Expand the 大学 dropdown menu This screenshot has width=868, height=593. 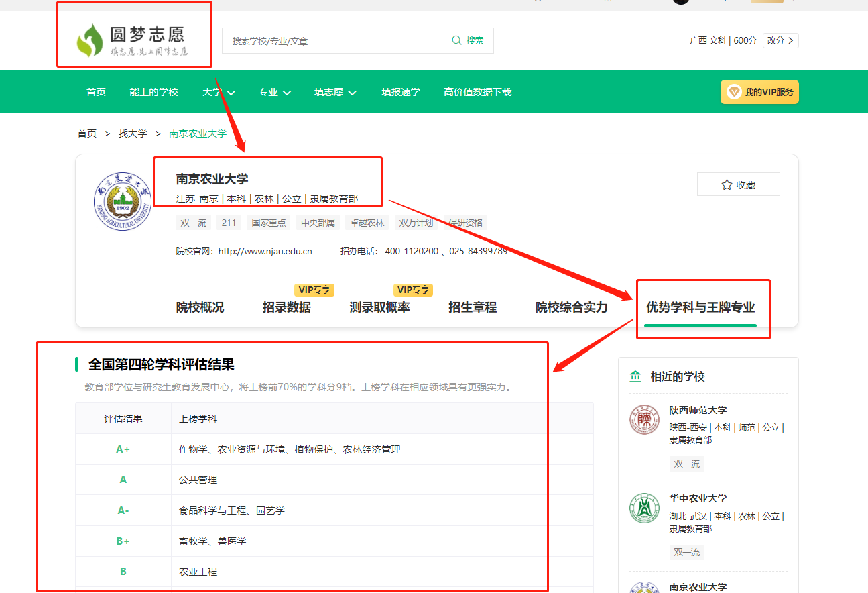[x=219, y=92]
